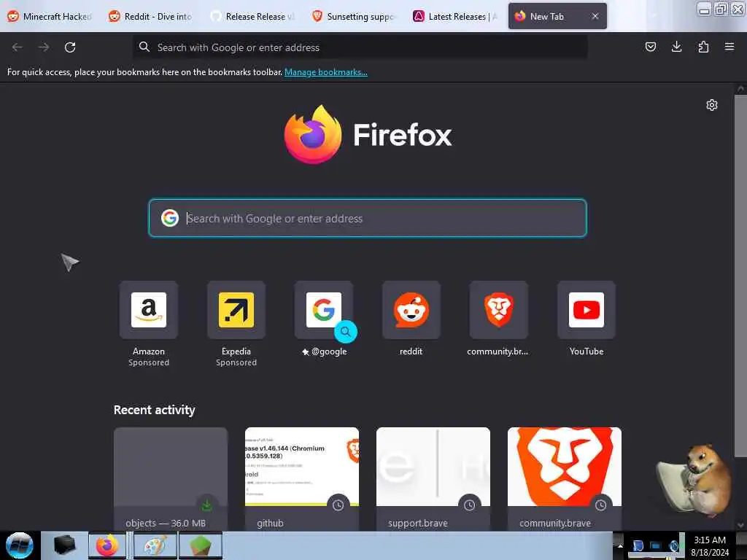The width and height of the screenshot is (747, 560).
Task: Switch to the Minecraft Hacked tab
Action: tap(50, 16)
